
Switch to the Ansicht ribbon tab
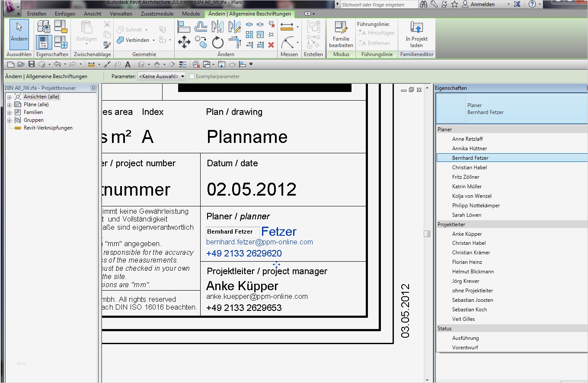[x=93, y=14]
